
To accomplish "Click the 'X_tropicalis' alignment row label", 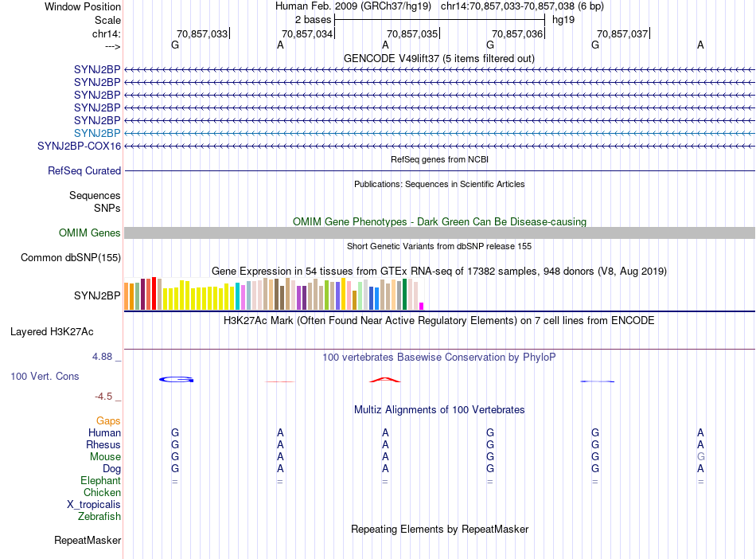I will pyautogui.click(x=94, y=505).
